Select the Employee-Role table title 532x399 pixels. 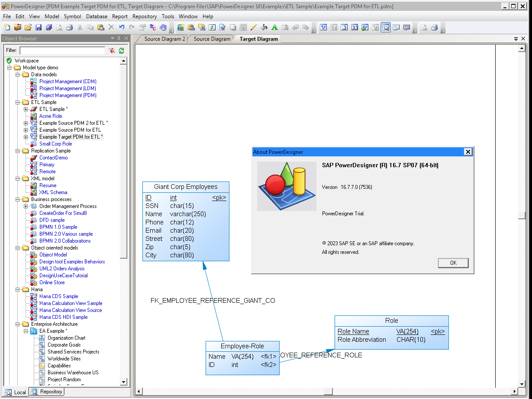[242, 346]
